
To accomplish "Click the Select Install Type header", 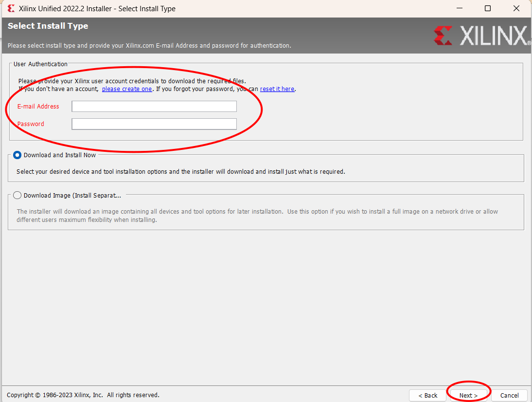I will (x=47, y=26).
